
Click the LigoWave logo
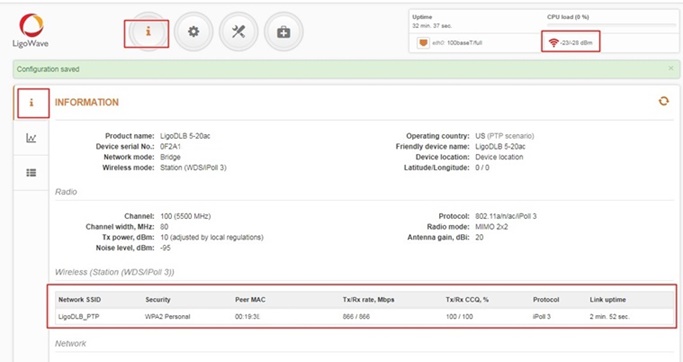(30, 30)
